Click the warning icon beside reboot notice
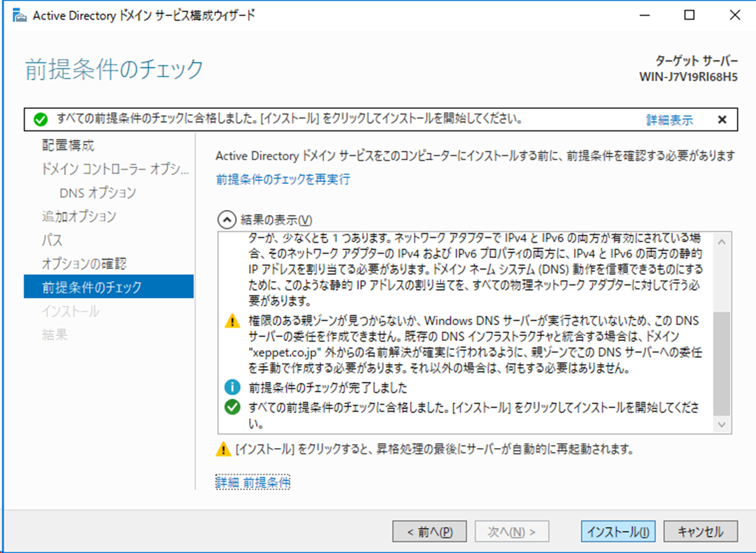Viewport: 756px width, 553px height. pyautogui.click(x=223, y=449)
